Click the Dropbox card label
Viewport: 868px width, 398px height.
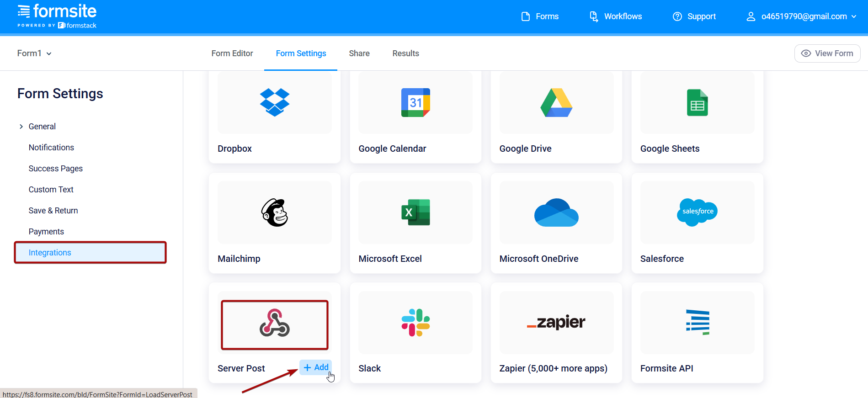point(234,149)
